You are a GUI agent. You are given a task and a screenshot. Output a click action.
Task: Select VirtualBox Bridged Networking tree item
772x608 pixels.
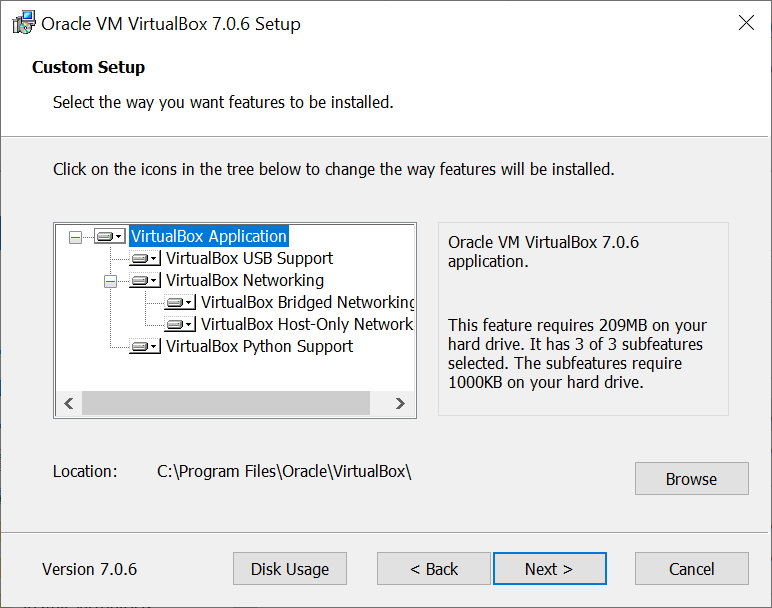[307, 302]
